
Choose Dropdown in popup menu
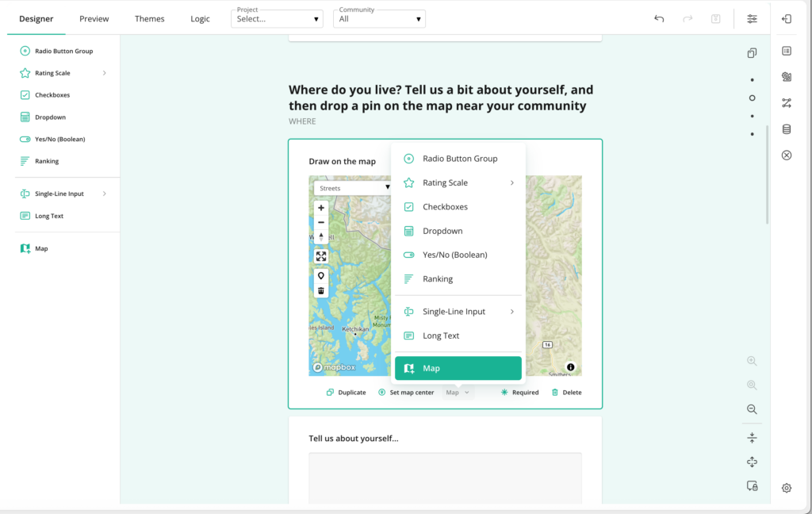coord(458,231)
